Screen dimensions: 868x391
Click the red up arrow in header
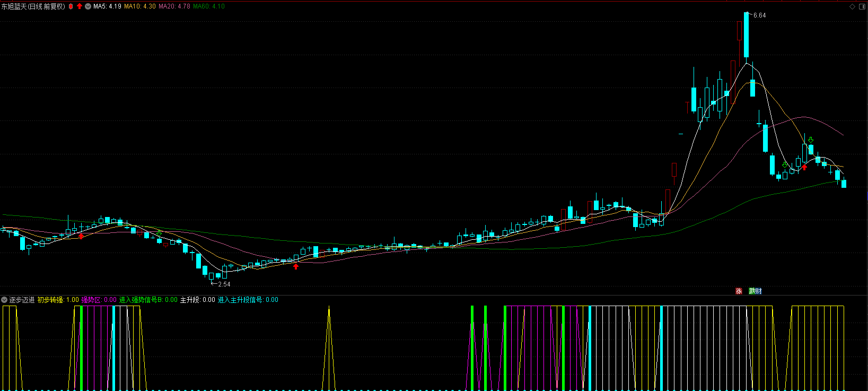80,6
